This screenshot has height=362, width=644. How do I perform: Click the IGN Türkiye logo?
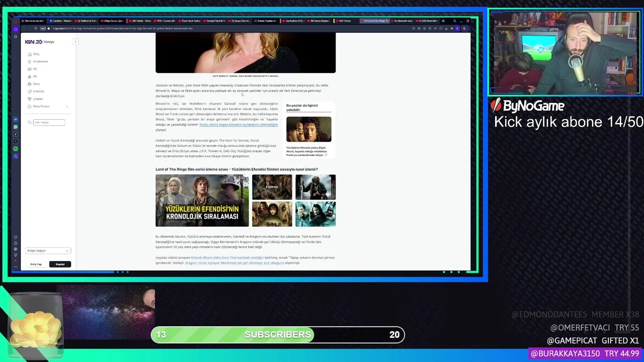[39, 42]
